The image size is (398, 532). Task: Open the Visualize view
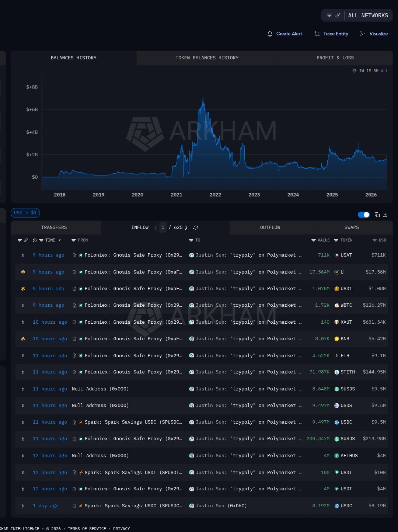coord(374,34)
